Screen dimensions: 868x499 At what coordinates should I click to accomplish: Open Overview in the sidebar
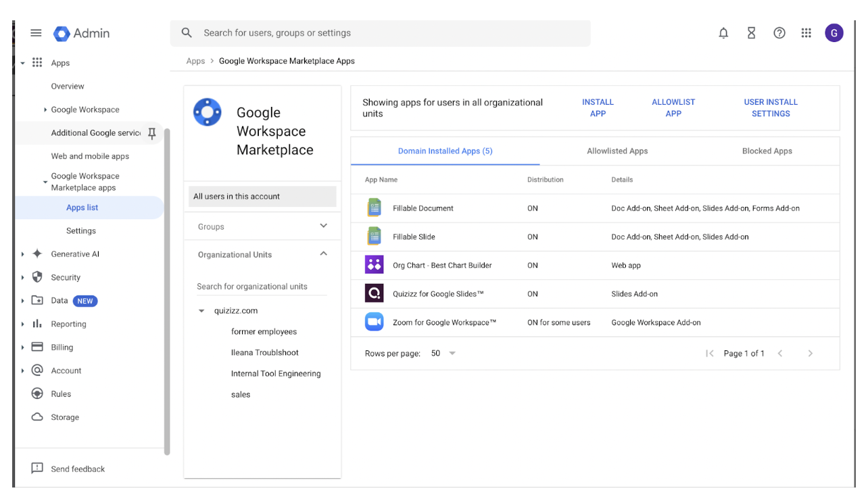68,86
